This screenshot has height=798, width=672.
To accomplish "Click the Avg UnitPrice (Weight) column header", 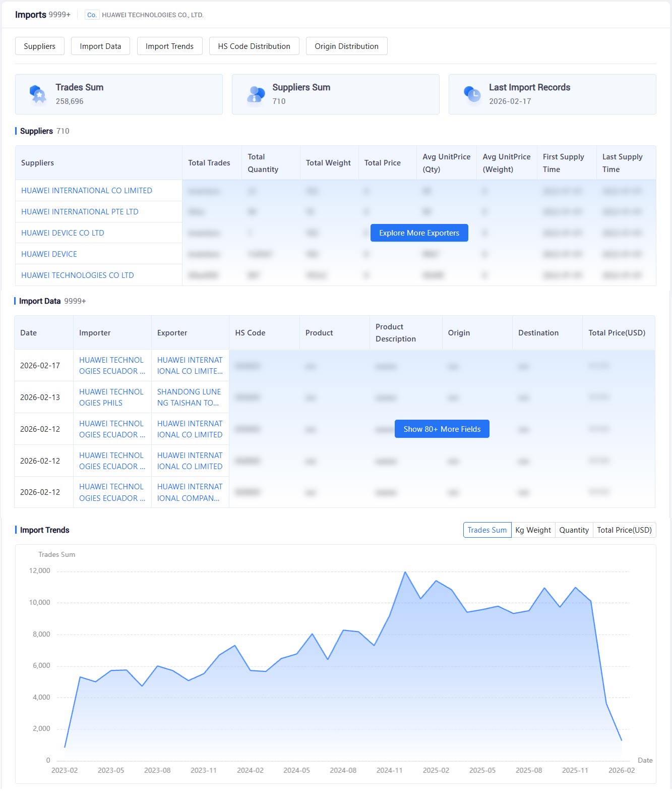I will point(506,163).
